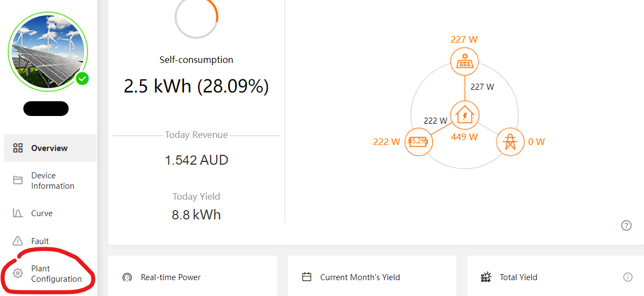
Task: Click the Self-consumption progress ring
Action: (196, 19)
